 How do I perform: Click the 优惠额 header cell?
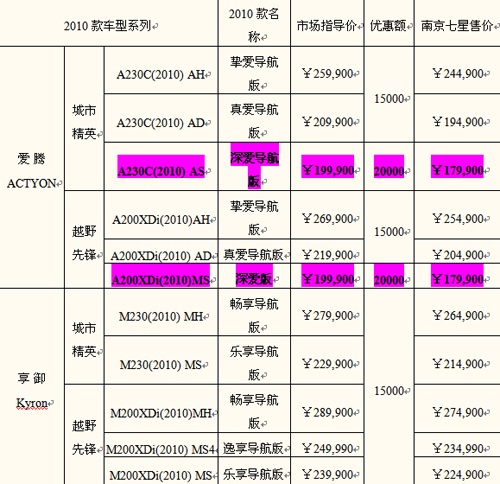tap(389, 23)
